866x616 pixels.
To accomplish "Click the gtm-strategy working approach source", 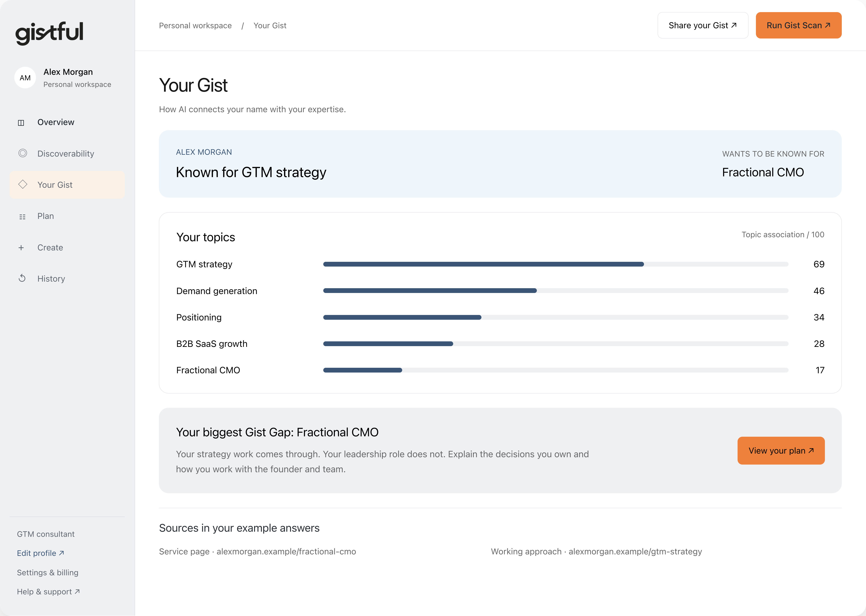I will tap(596, 551).
